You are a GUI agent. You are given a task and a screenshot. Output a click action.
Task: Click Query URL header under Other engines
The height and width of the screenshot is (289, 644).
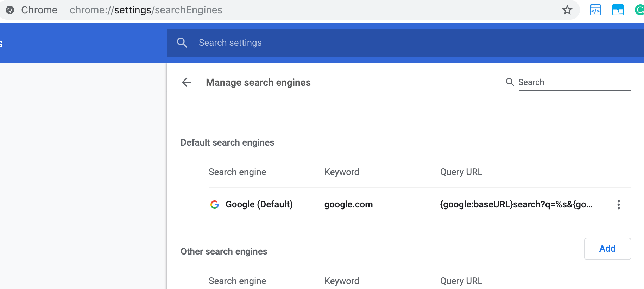461,281
